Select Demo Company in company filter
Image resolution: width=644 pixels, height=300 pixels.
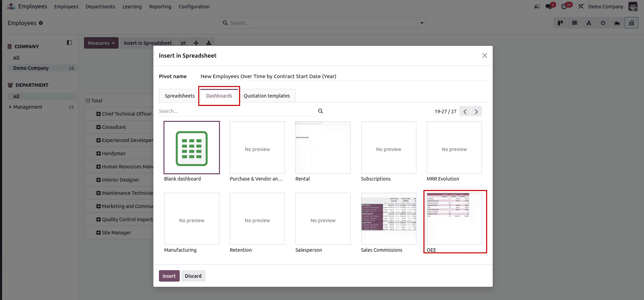42,68
